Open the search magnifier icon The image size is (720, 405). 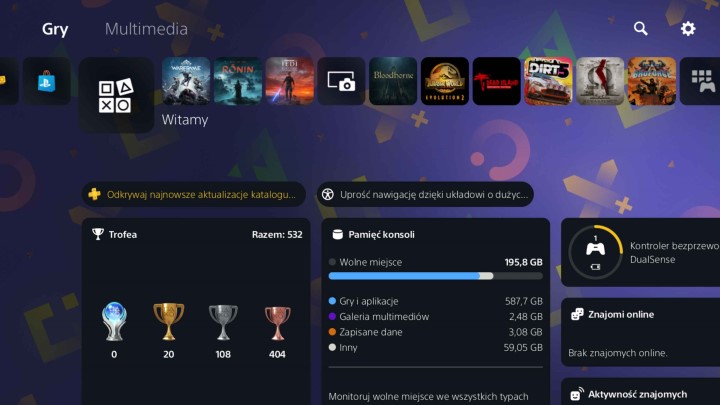tap(641, 28)
